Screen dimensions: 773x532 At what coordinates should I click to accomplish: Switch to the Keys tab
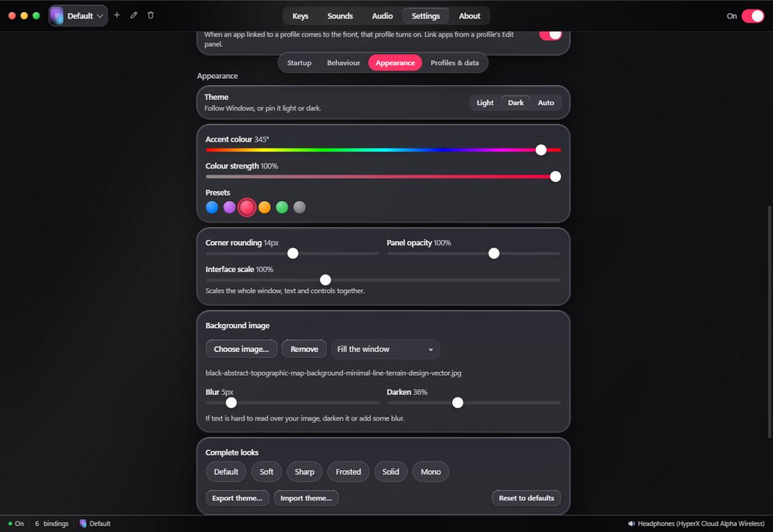(300, 15)
